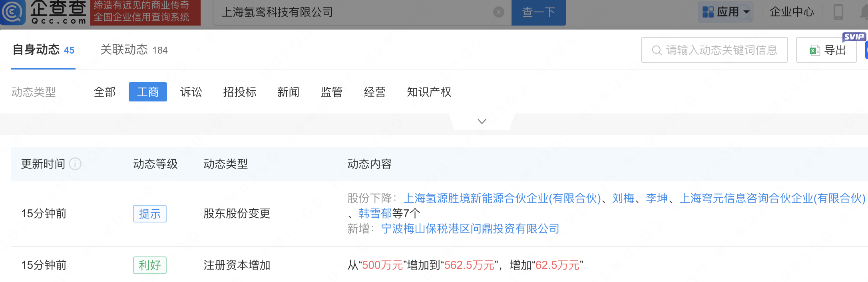Select the 全部 dynamic type filter
The image size is (868, 282).
coord(105,92)
